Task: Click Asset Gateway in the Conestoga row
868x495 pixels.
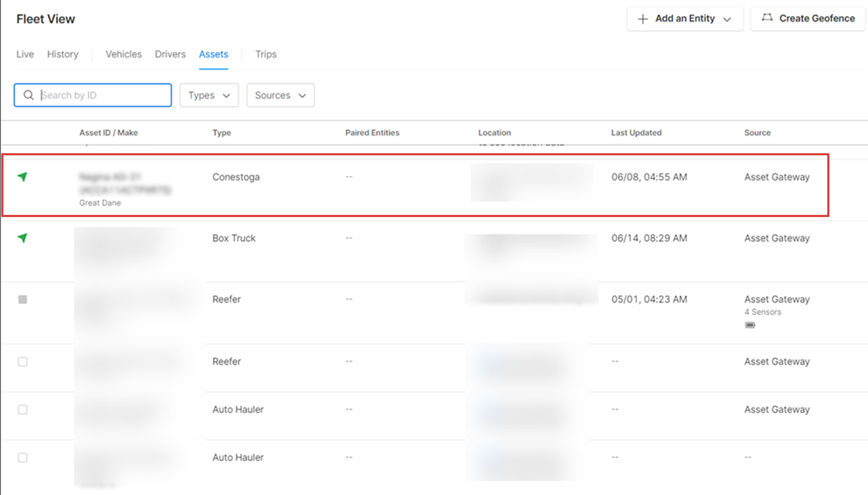Action: click(x=777, y=177)
